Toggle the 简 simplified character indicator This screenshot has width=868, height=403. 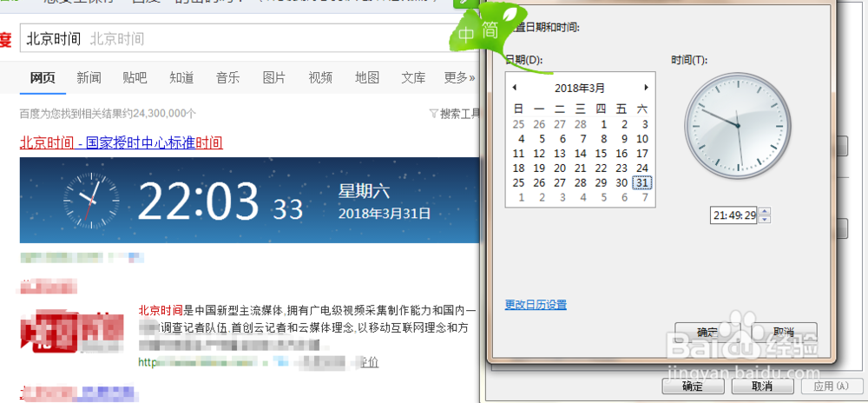490,31
